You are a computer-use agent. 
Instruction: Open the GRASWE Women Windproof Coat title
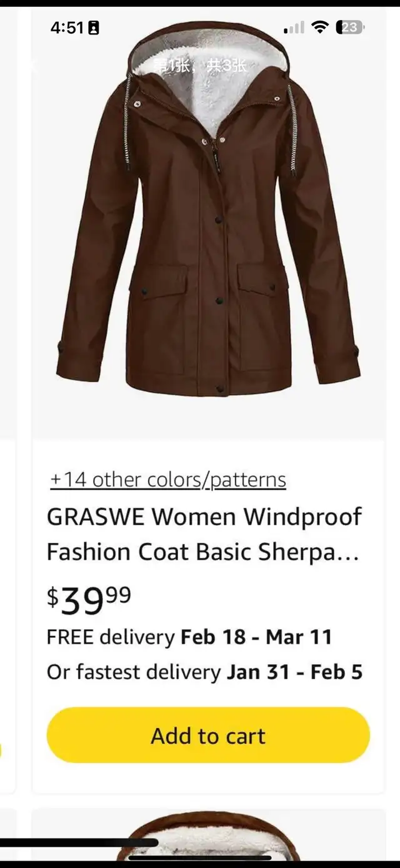(204, 534)
